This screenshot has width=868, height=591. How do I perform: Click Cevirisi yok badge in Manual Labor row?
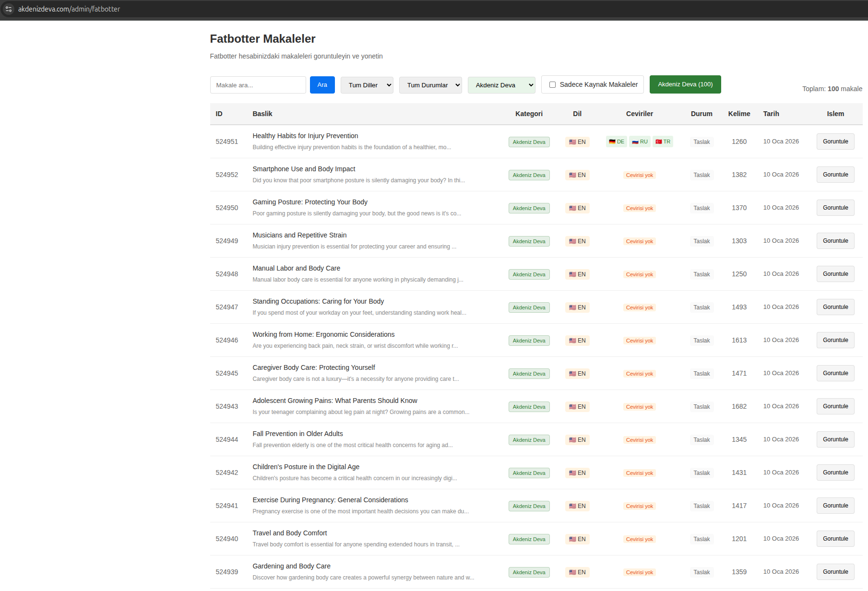640,274
